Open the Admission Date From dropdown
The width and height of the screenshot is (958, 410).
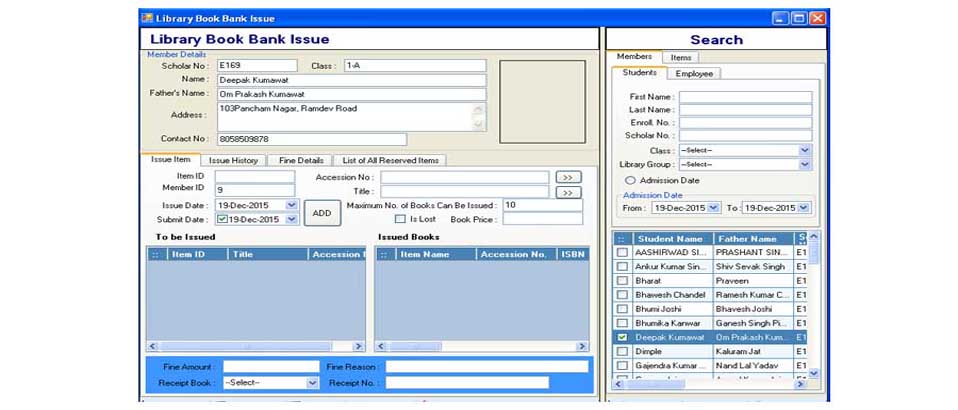[714, 208]
